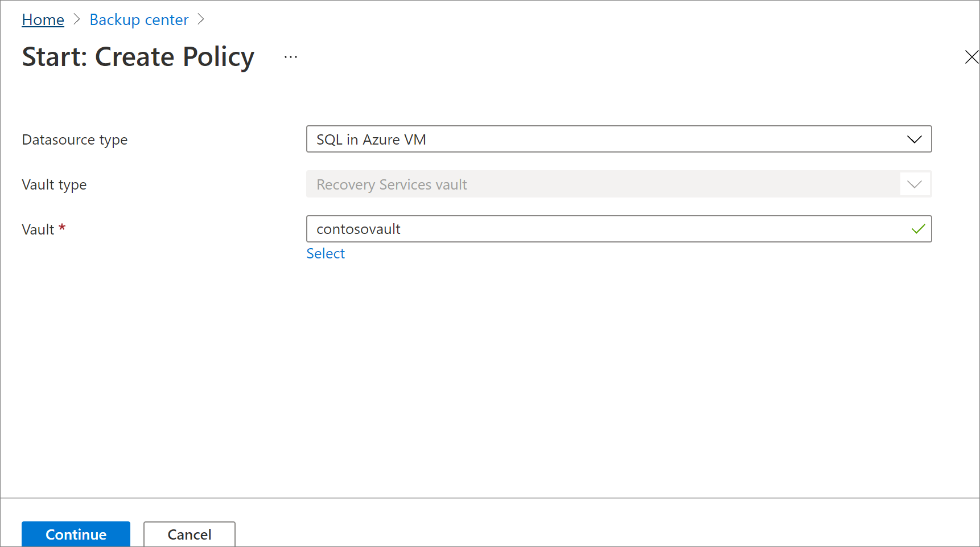Click the green validation checkmark beside contosovault
The image size is (980, 547).
click(917, 229)
